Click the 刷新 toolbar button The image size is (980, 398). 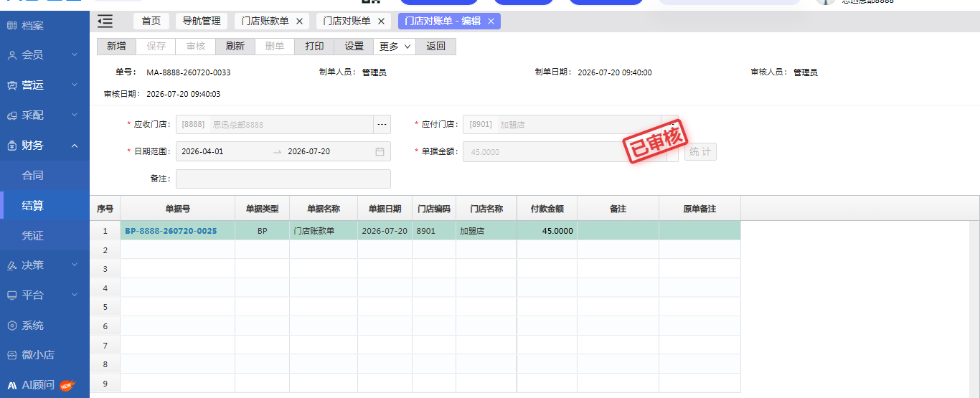point(235,47)
